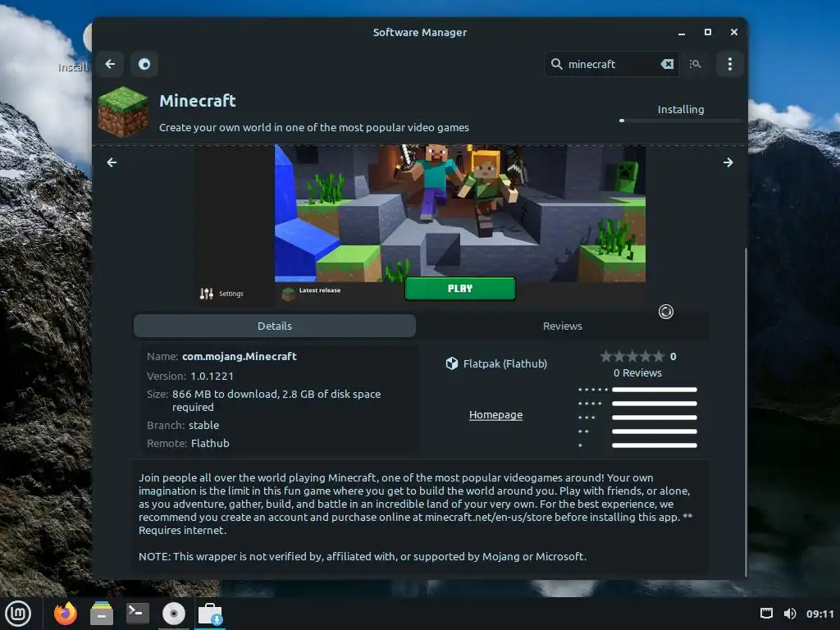
Task: Click the stable branch value
Action: coord(204,426)
